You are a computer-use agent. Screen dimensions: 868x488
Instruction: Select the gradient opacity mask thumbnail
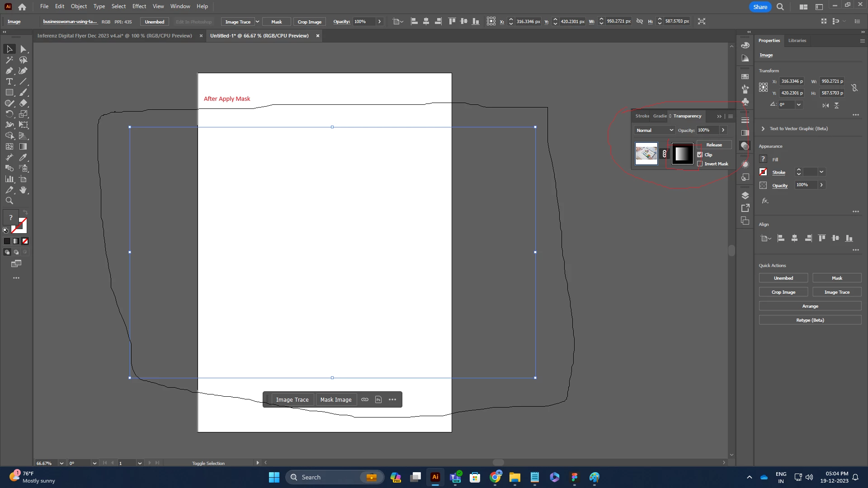coord(682,154)
